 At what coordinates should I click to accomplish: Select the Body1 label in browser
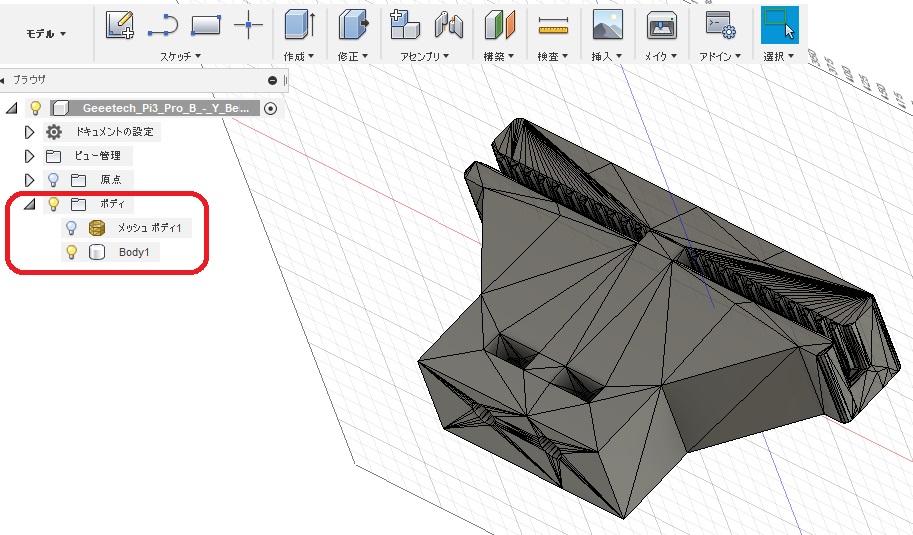click(134, 252)
